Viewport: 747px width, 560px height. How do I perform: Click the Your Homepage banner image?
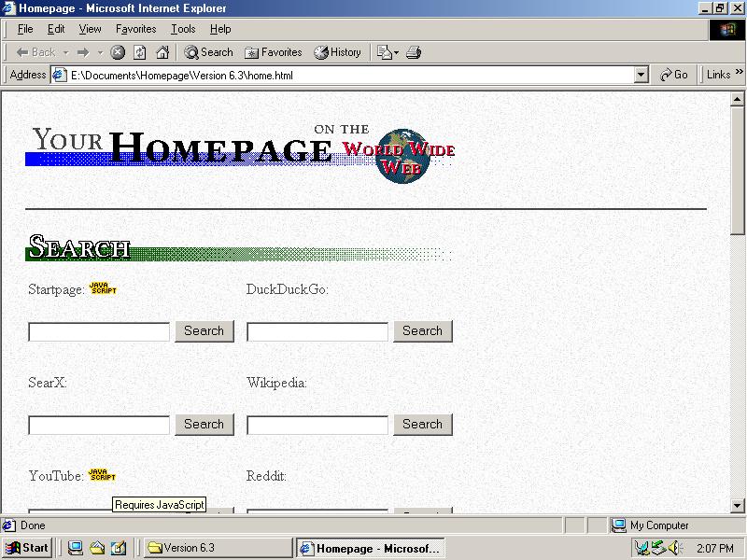[x=240, y=154]
